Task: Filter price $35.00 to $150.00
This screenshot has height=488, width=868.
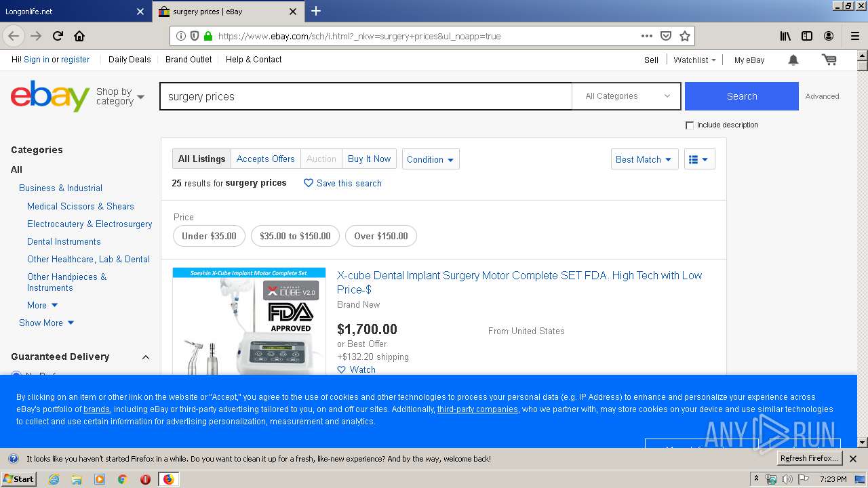Action: point(295,236)
